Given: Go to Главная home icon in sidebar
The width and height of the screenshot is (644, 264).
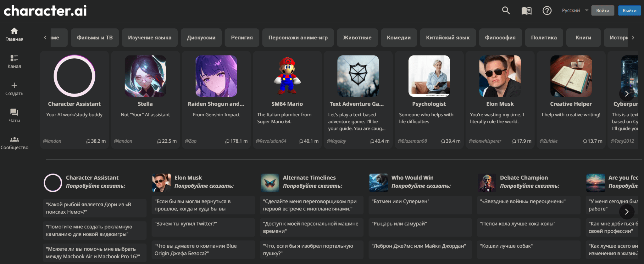Looking at the screenshot, I should pyautogui.click(x=14, y=31).
